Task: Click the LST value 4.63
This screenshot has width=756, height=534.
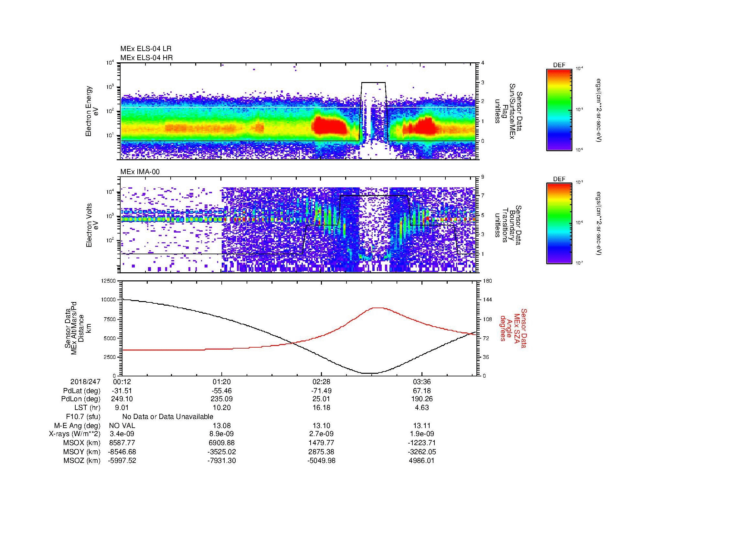Action: pyautogui.click(x=422, y=408)
